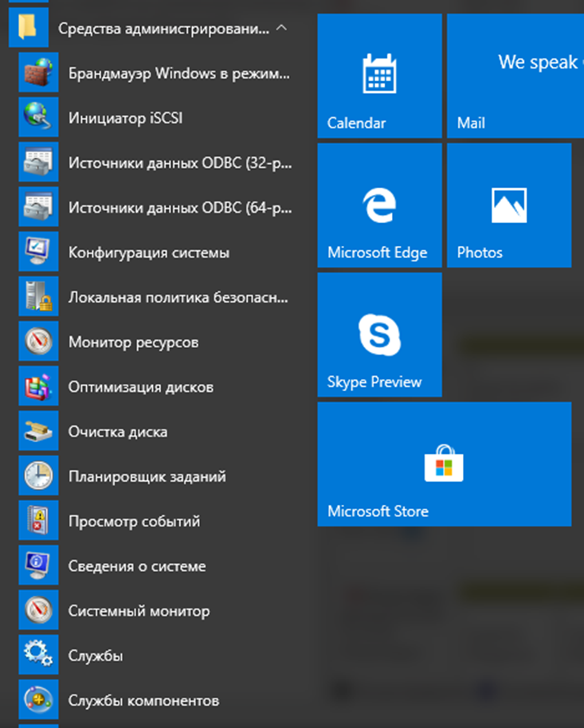Click the iSCSI Initiator globe icon
Viewport: 584px width, 728px height.
pyautogui.click(x=38, y=117)
